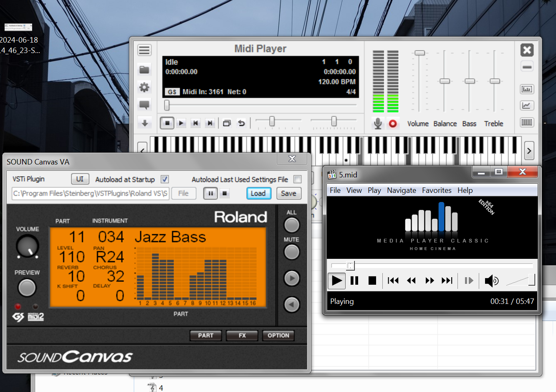Viewport: 556px width, 392px height.
Task: Click the part LEVEL value 110
Action: click(x=72, y=257)
